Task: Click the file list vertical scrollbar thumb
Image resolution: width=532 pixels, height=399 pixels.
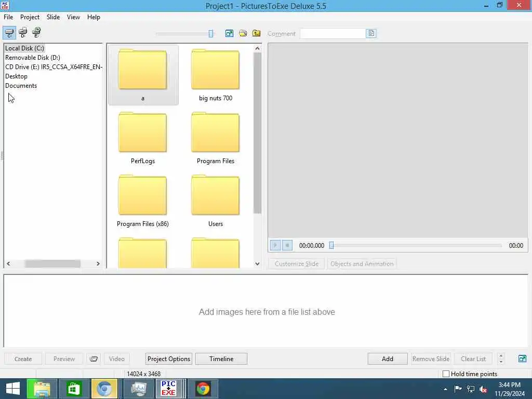Action: click(257, 133)
